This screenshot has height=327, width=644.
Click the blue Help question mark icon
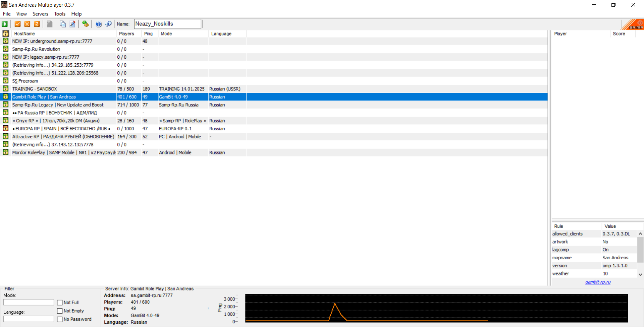(x=99, y=24)
